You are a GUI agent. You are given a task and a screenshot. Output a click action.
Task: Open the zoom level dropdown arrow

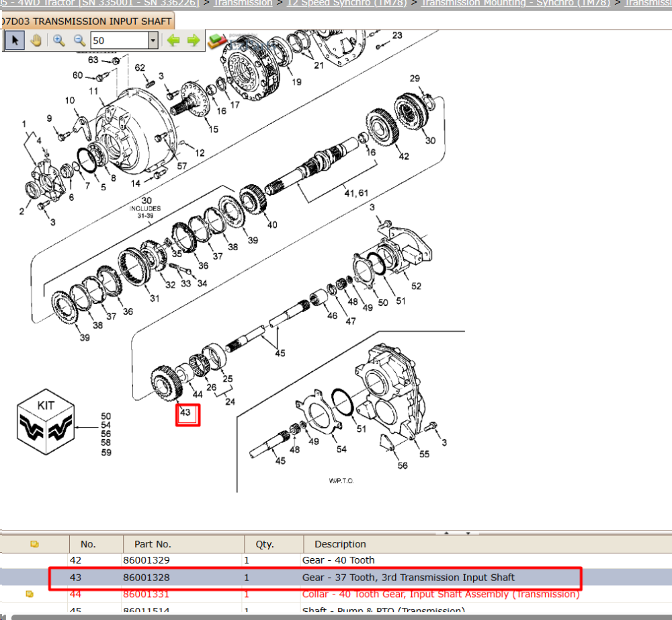pyautogui.click(x=153, y=41)
